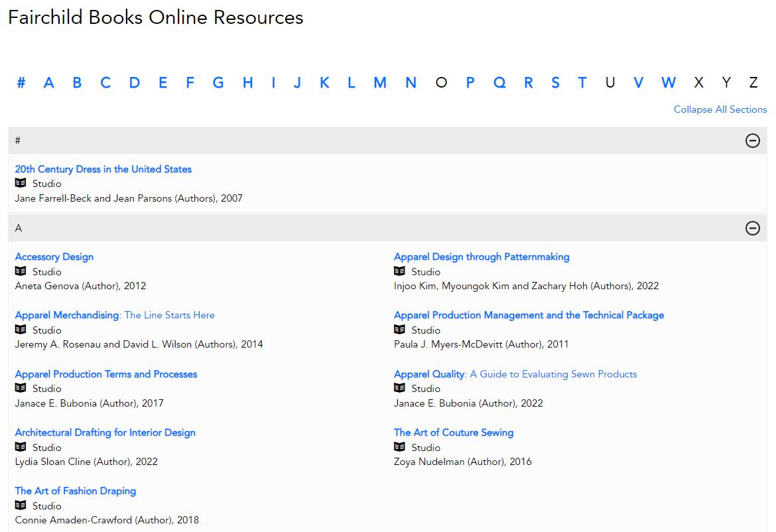Click Fairchild Books Online Resources heading
This screenshot has height=532, width=776.
(155, 17)
